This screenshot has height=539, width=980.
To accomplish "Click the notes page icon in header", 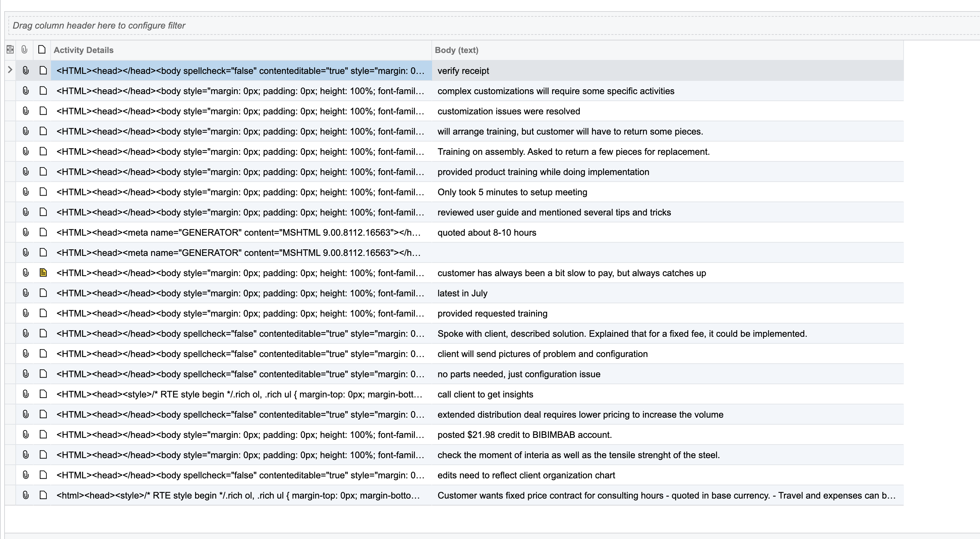I will [x=42, y=50].
